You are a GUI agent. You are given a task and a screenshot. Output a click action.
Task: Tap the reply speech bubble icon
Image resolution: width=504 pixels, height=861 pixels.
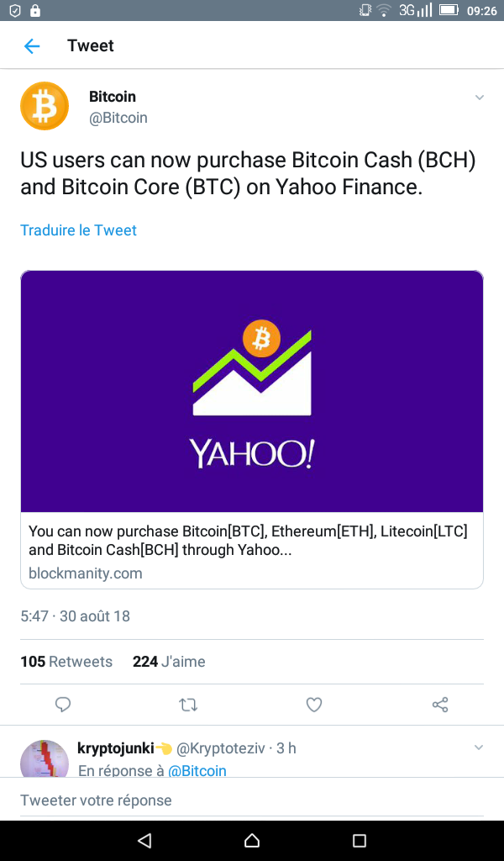[62, 705]
